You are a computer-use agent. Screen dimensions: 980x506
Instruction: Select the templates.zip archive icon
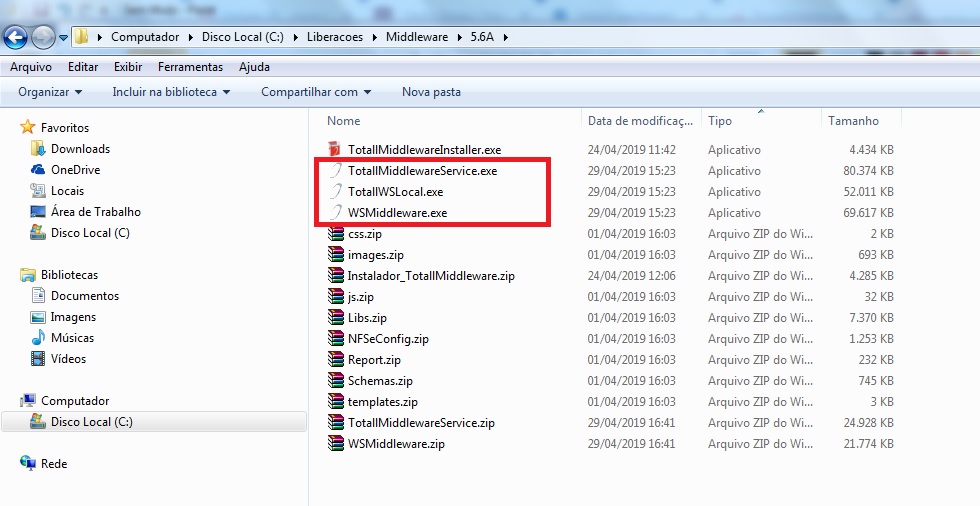click(x=336, y=402)
